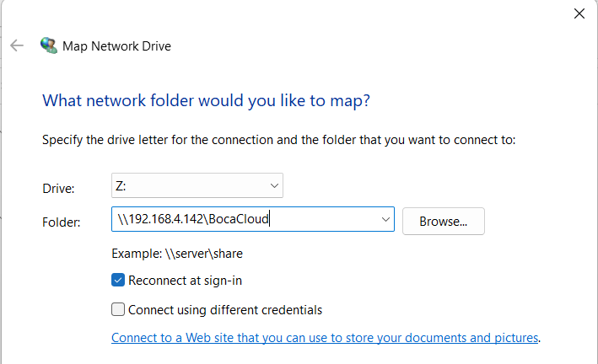This screenshot has height=364, width=598.
Task: Click the 'Map Network Drive' title text
Action: pos(116,46)
